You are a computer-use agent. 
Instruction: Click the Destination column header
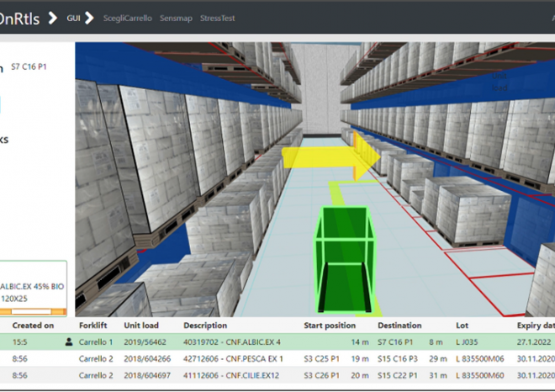point(399,325)
